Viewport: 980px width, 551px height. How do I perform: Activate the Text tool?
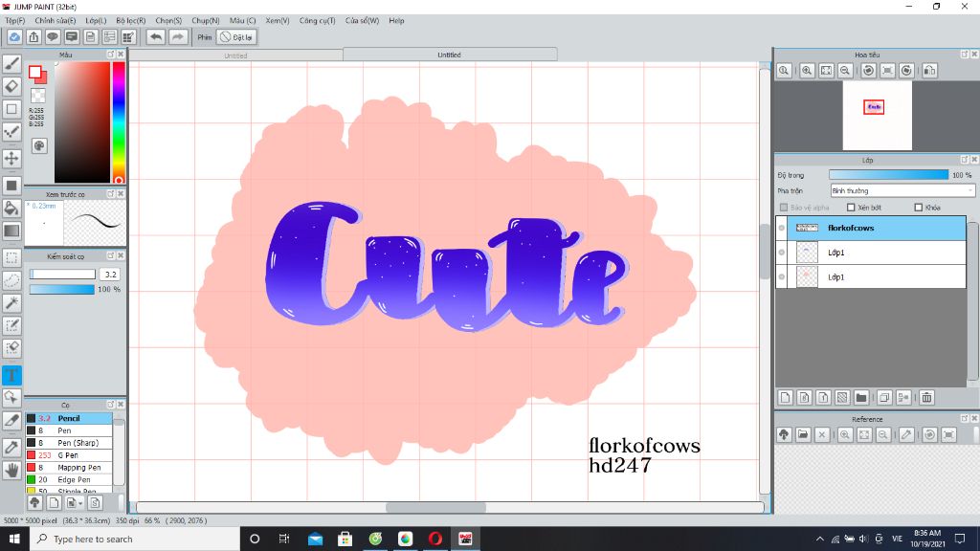click(x=11, y=375)
